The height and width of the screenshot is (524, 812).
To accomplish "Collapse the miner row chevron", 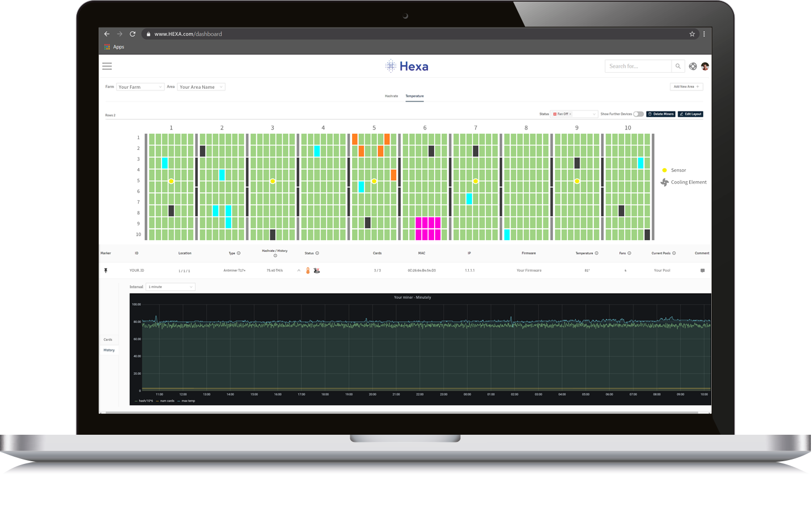I will pos(299,271).
